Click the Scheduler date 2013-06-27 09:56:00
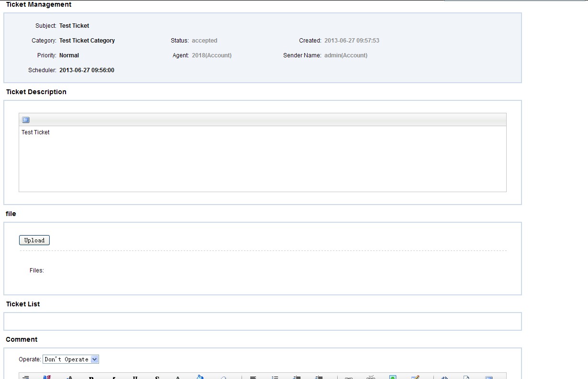 coord(87,70)
